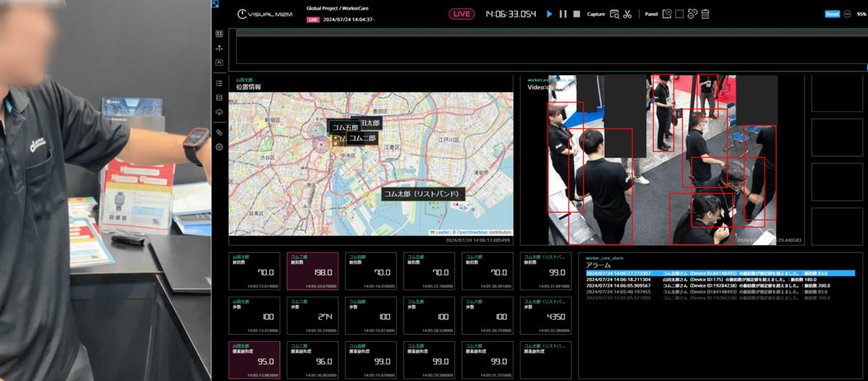Screen dimensions: 868x381
Task: Select コム五郎 pulse rate card
Action: click(x=429, y=271)
